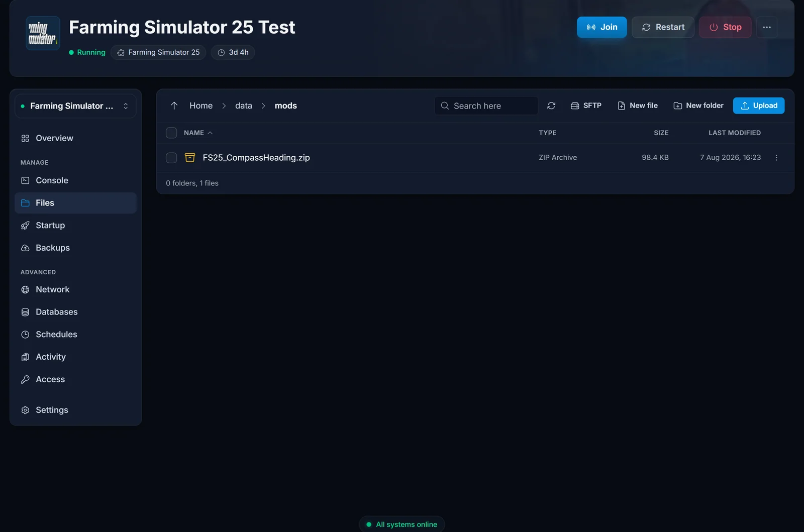Click the All systems online status pill
Screen dimensions: 804x532
point(401,524)
